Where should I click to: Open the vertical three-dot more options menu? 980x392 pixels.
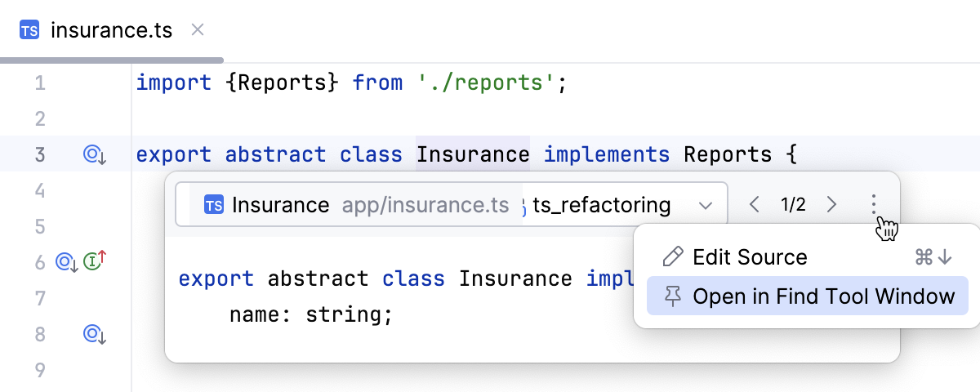point(874,204)
